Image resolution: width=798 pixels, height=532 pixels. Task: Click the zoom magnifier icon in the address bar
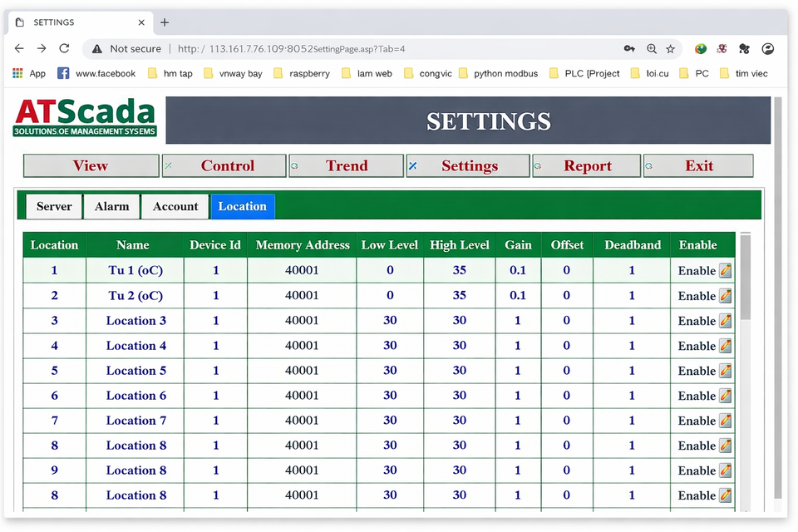pyautogui.click(x=651, y=49)
